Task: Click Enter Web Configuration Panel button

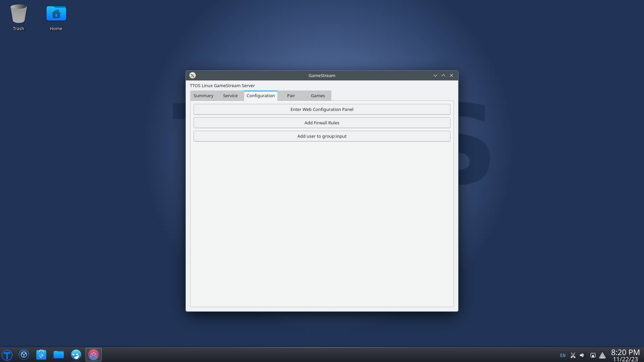Action: coord(322,109)
